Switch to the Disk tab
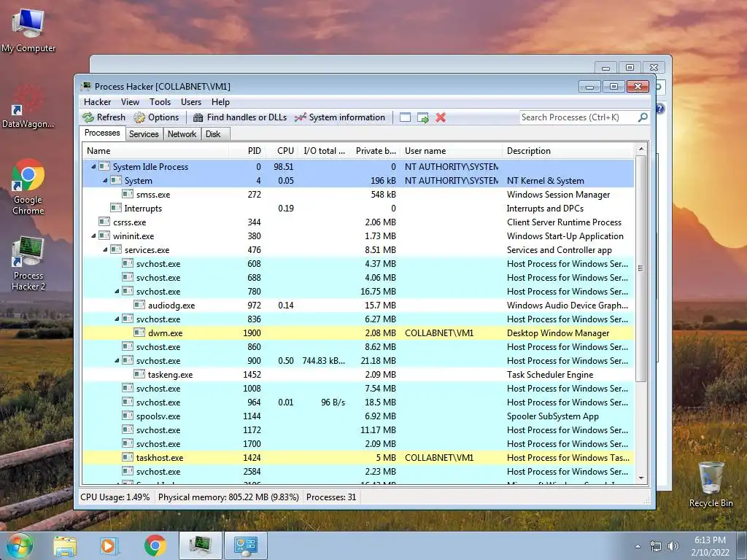 point(214,134)
